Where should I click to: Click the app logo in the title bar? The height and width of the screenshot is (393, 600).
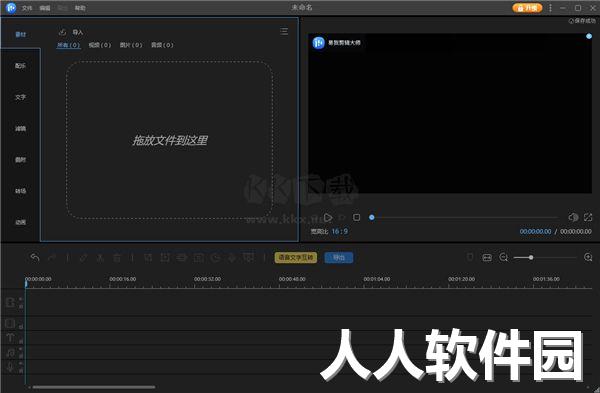tap(11, 7)
